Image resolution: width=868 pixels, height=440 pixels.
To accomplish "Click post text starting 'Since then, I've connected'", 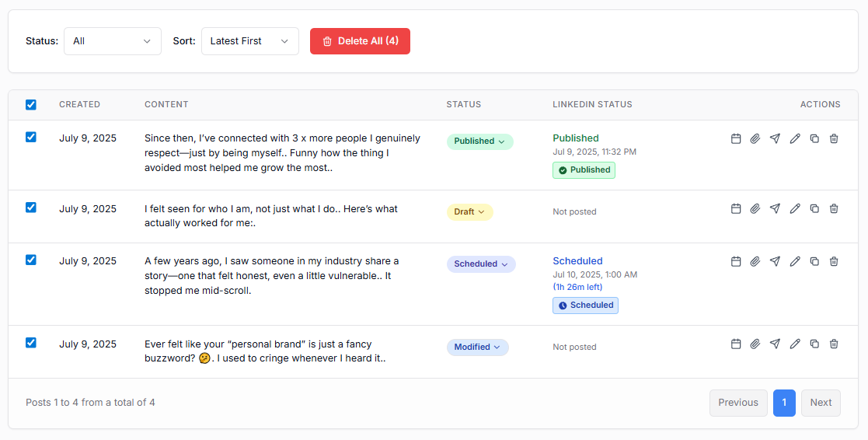I will coord(282,152).
